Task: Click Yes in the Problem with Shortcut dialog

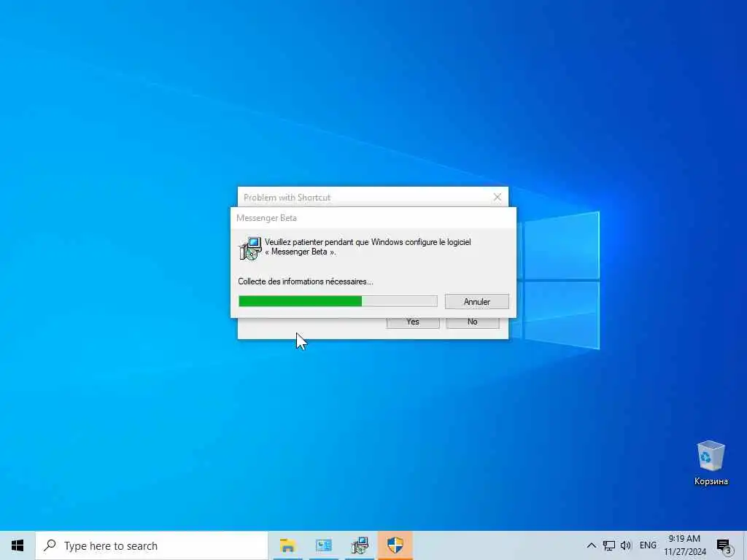Action: click(413, 322)
